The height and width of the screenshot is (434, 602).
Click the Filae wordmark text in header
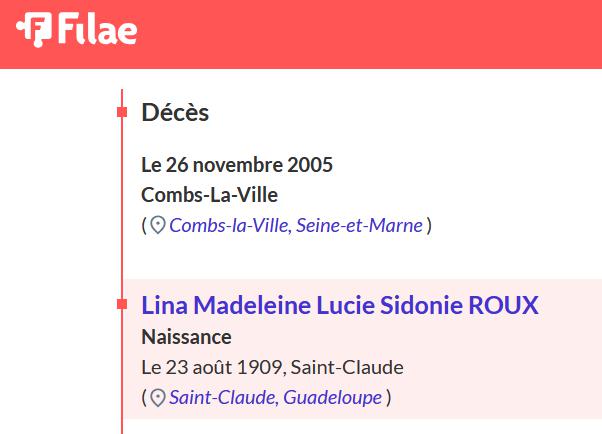[98, 29]
